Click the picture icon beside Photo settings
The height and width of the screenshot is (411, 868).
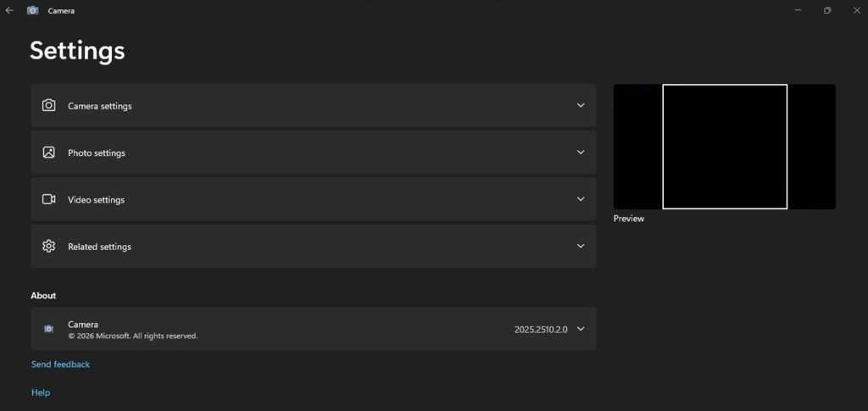point(49,153)
